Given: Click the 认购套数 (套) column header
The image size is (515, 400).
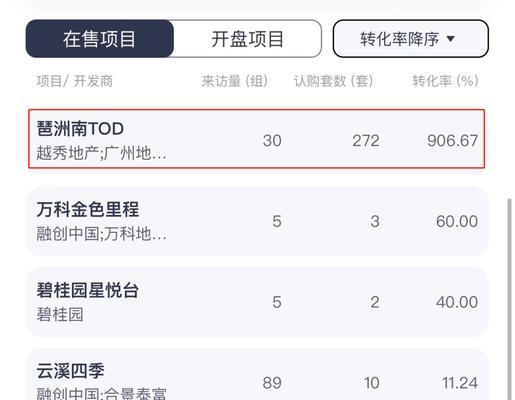Looking at the screenshot, I should coord(333,81).
